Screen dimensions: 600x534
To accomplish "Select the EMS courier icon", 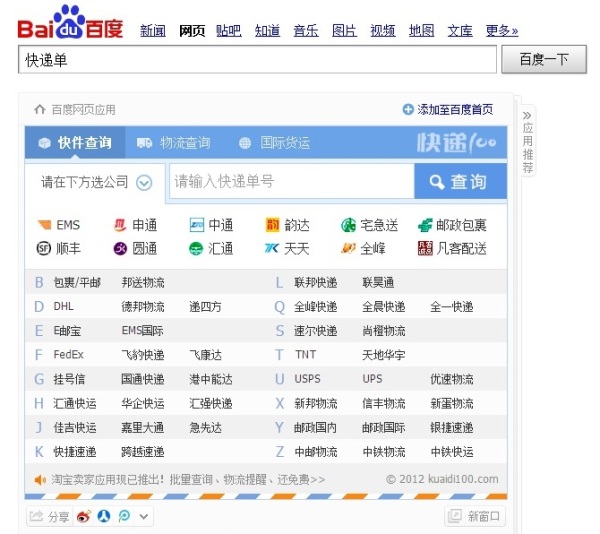I will pyautogui.click(x=44, y=225).
